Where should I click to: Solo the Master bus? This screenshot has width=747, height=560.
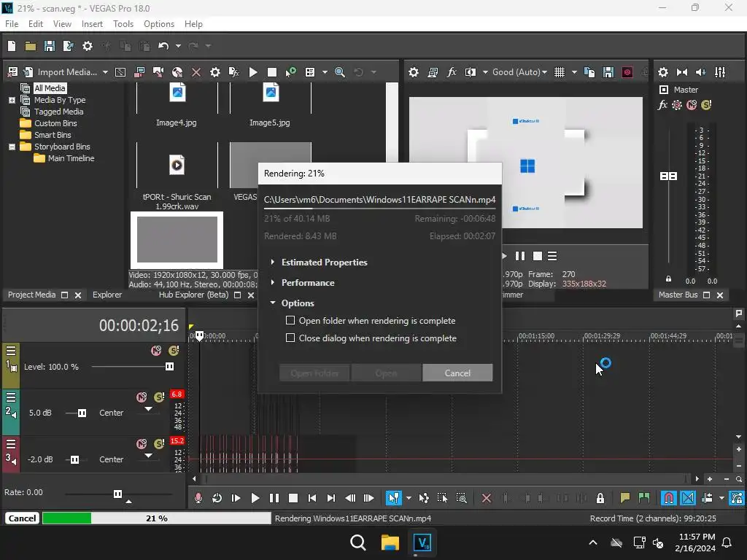point(706,105)
